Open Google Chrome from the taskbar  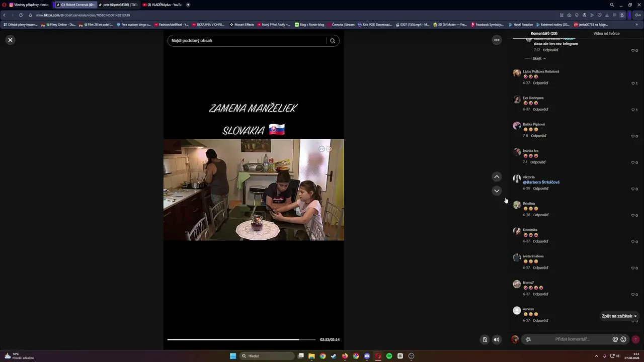[323, 356]
